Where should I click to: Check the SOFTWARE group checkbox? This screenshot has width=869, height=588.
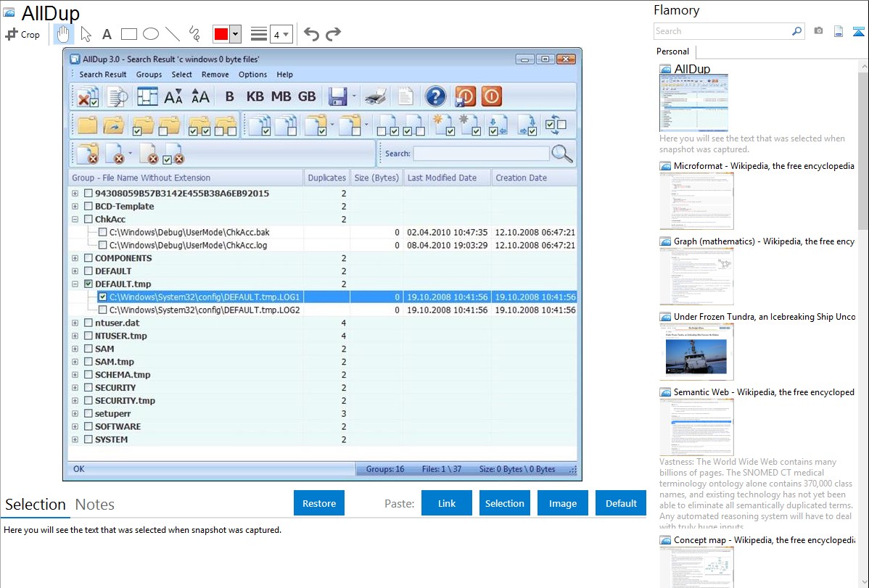click(88, 427)
